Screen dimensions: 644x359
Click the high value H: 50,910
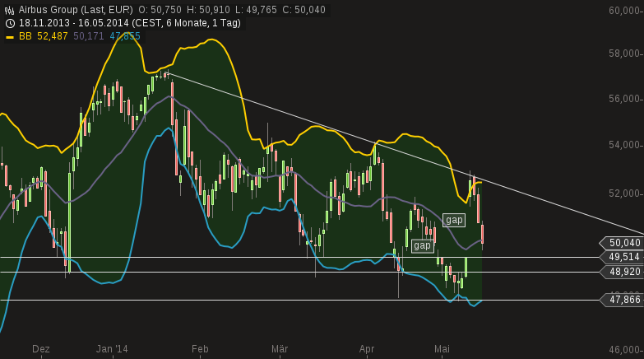pos(208,10)
